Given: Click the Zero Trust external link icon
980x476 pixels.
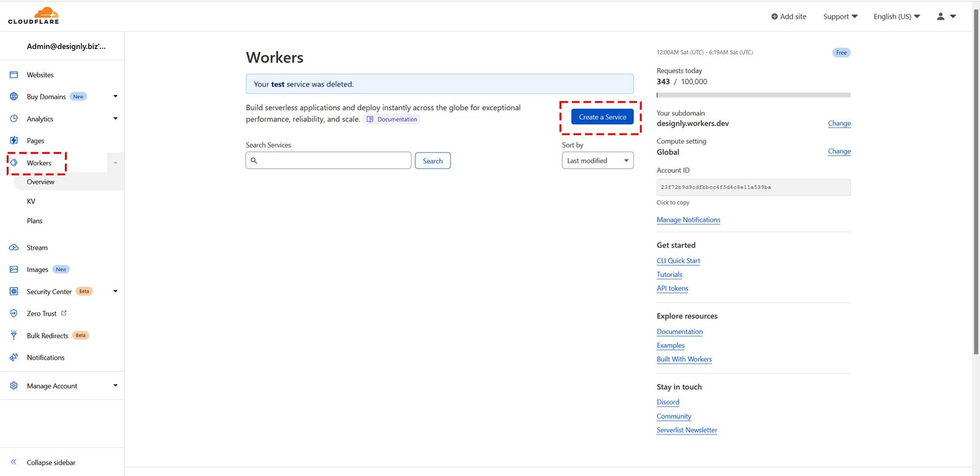Looking at the screenshot, I should click(x=64, y=313).
